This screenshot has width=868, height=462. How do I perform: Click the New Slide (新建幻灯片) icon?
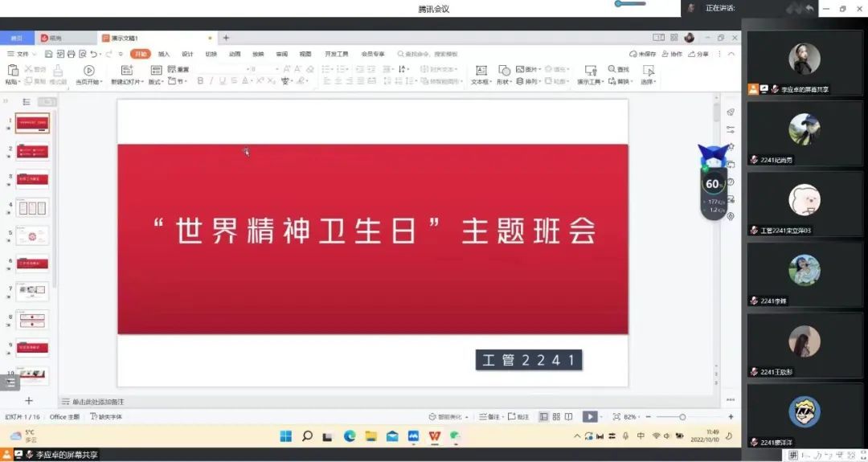click(126, 71)
